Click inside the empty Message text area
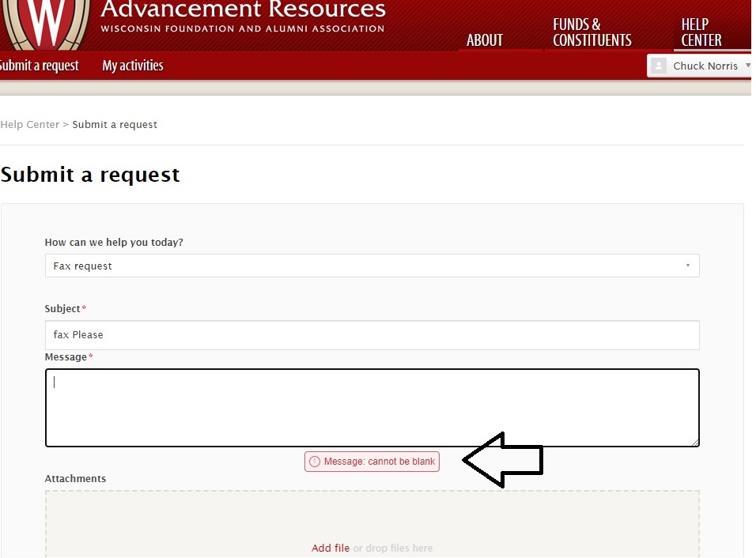 [372, 408]
